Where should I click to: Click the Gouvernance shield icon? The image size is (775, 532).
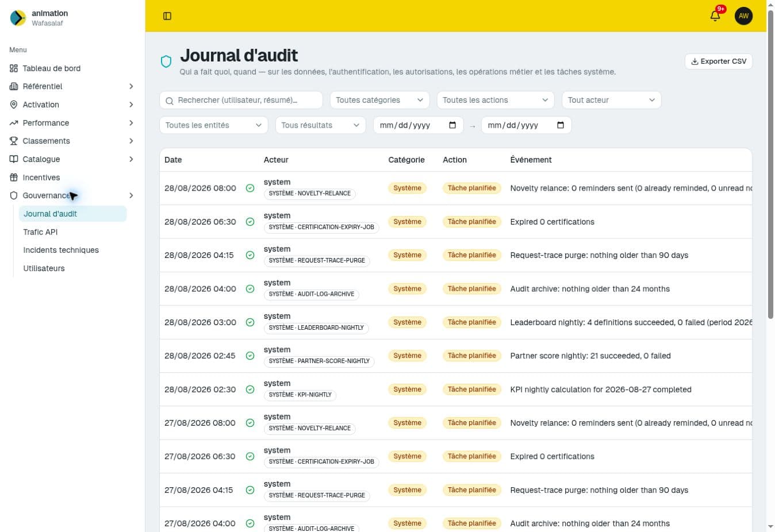point(14,195)
